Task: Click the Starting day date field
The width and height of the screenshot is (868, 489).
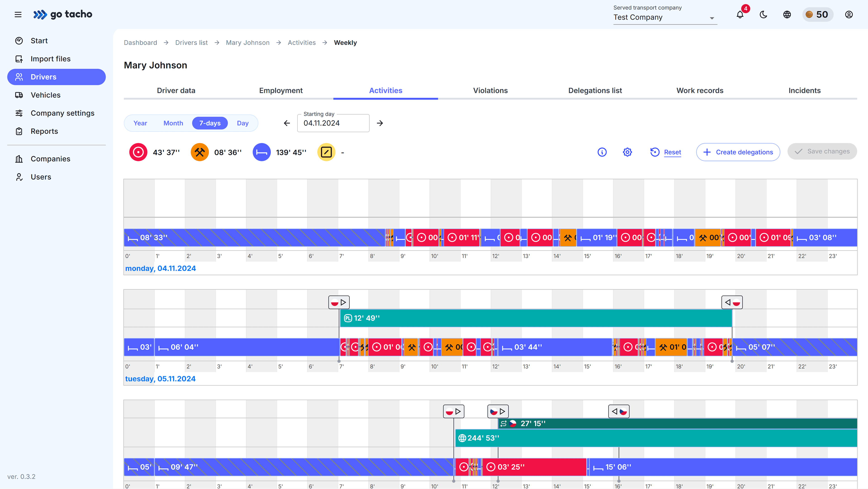Action: coord(333,123)
